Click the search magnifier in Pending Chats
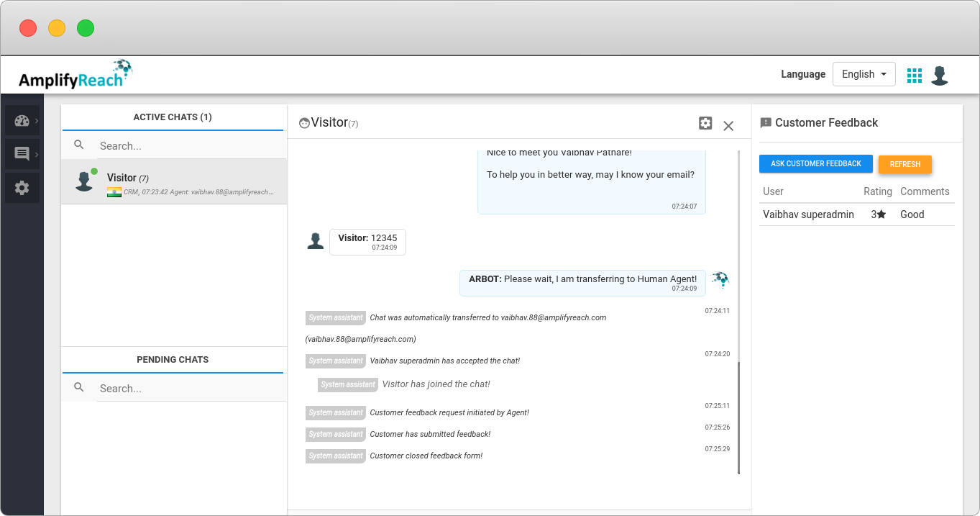The height and width of the screenshot is (516, 980). coord(79,386)
